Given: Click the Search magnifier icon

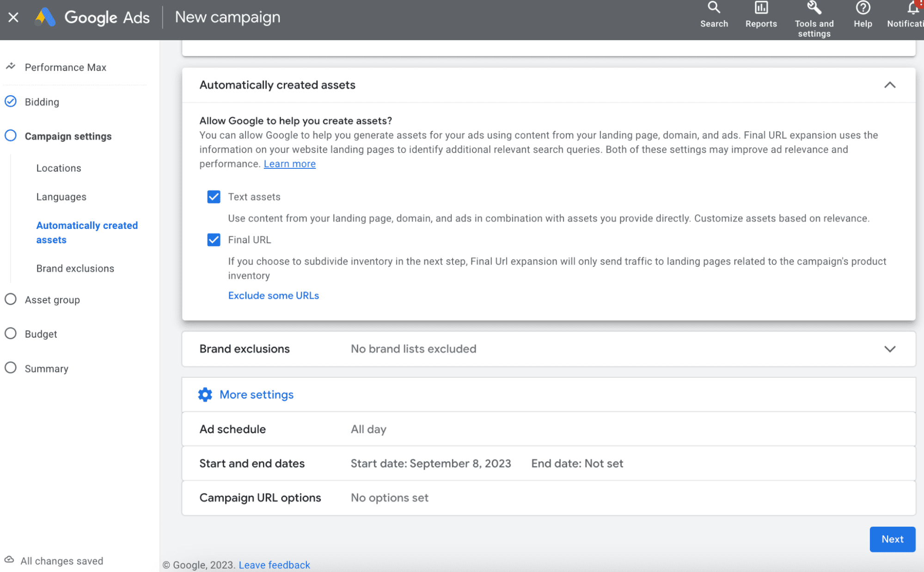Looking at the screenshot, I should (x=714, y=8).
